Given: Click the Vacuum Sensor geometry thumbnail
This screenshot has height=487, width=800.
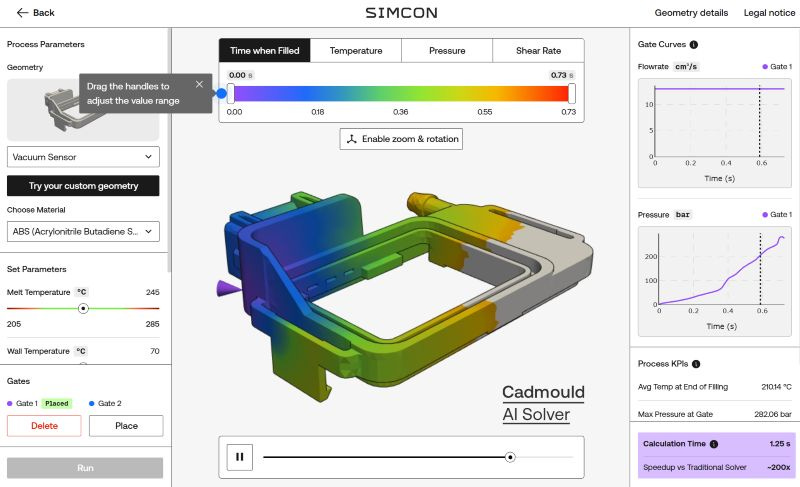Looking at the screenshot, I should [83, 110].
